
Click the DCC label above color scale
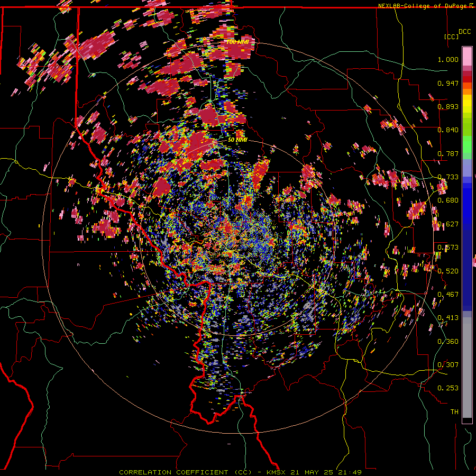(x=464, y=32)
